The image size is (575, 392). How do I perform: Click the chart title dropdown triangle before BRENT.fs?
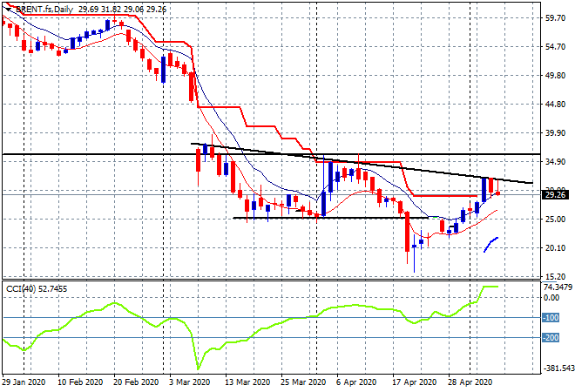[x=8, y=10]
